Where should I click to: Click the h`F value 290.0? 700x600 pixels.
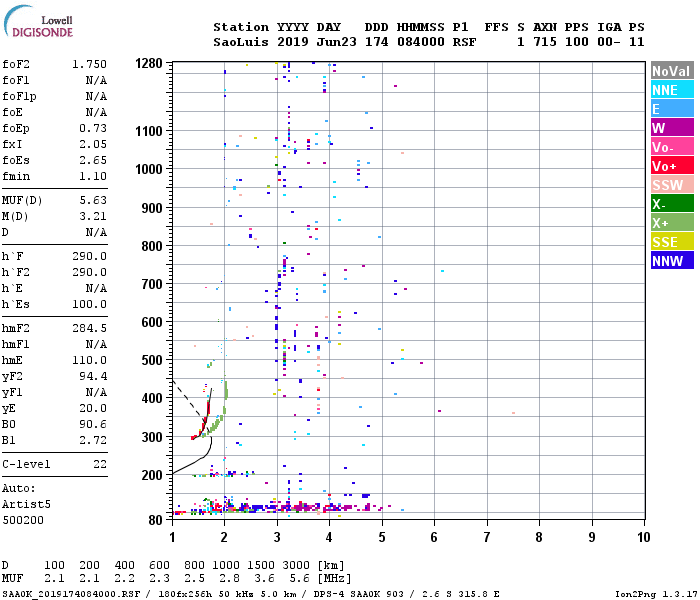click(90, 256)
